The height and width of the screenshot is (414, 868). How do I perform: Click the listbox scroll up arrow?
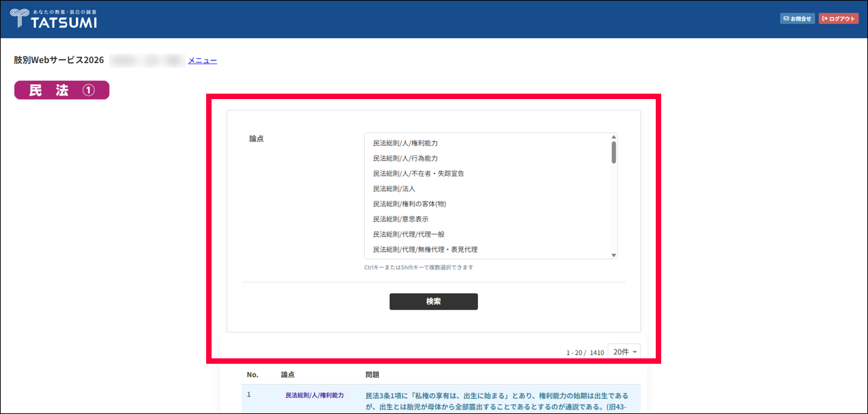point(614,136)
